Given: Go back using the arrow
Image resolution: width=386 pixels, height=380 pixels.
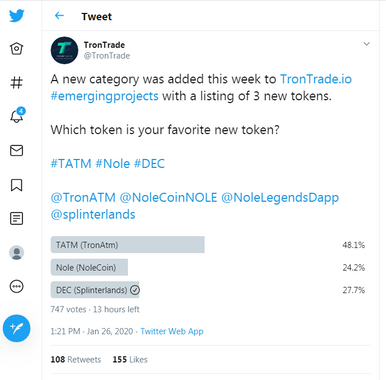Looking at the screenshot, I should [x=59, y=16].
